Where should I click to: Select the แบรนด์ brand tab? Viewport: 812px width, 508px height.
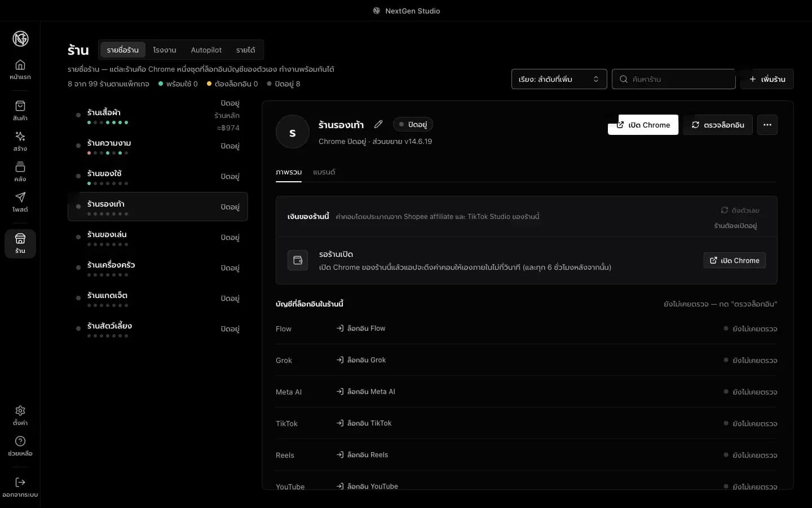pyautogui.click(x=324, y=172)
